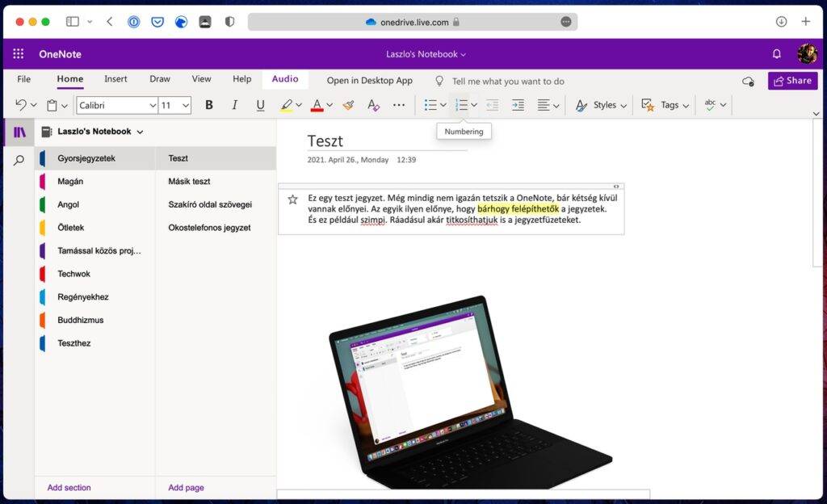The width and height of the screenshot is (827, 504).
Task: Click the Paste clipboard icon
Action: point(52,106)
